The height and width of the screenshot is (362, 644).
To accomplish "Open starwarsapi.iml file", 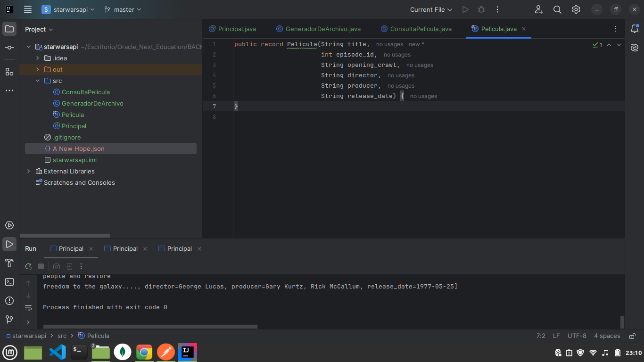I will point(74,160).
